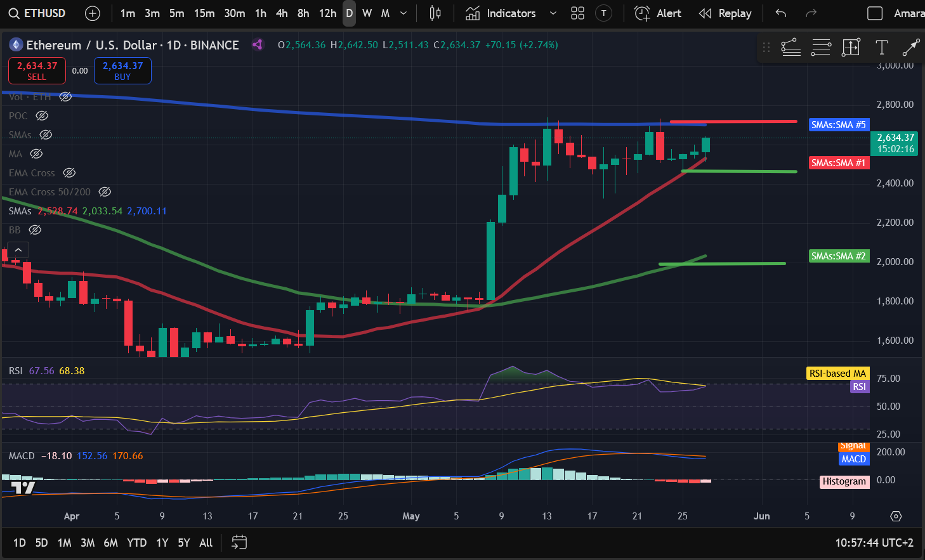Toggle visibility of EMA Cross 50/200 indicator
925x560 pixels.
(x=105, y=192)
